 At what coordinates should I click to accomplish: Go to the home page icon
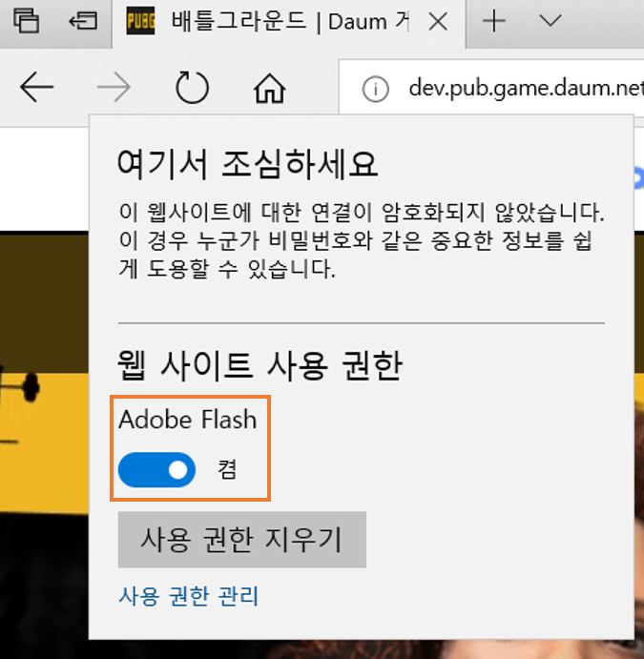pos(270,89)
